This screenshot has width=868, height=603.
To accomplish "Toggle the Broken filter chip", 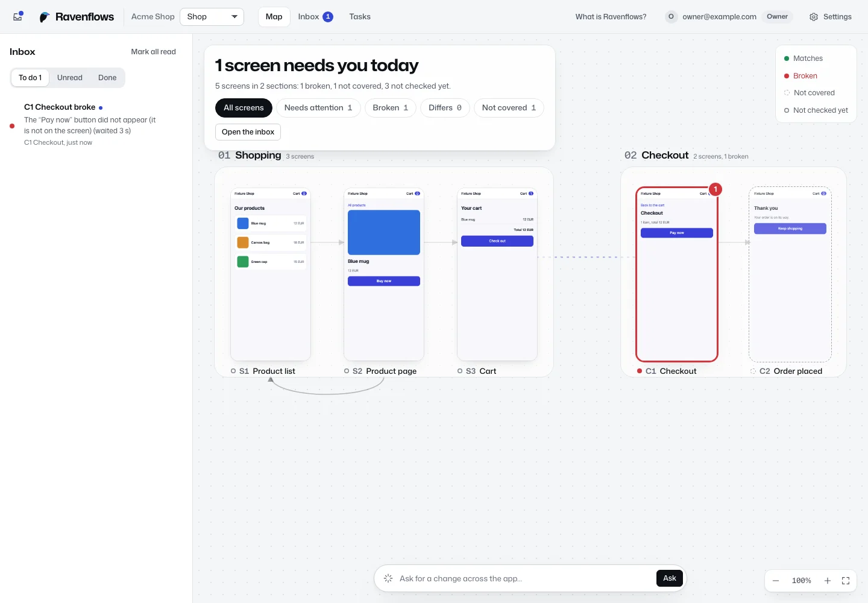I will [391, 108].
